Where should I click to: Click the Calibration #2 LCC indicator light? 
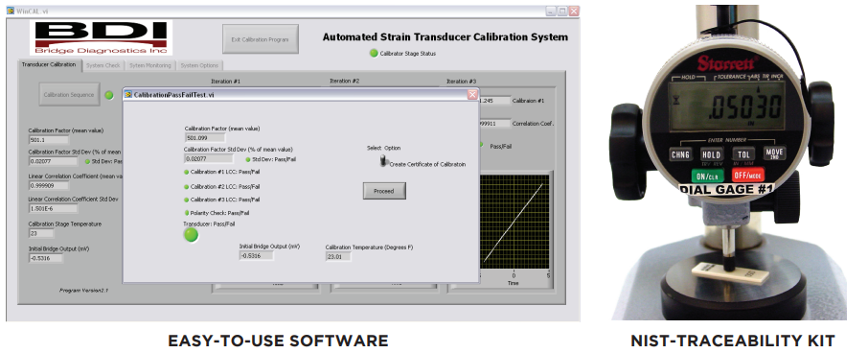(187, 186)
